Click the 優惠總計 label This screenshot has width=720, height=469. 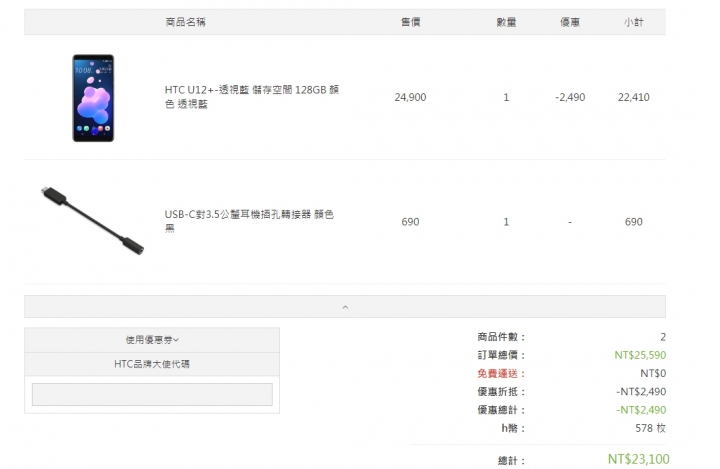pos(501,410)
